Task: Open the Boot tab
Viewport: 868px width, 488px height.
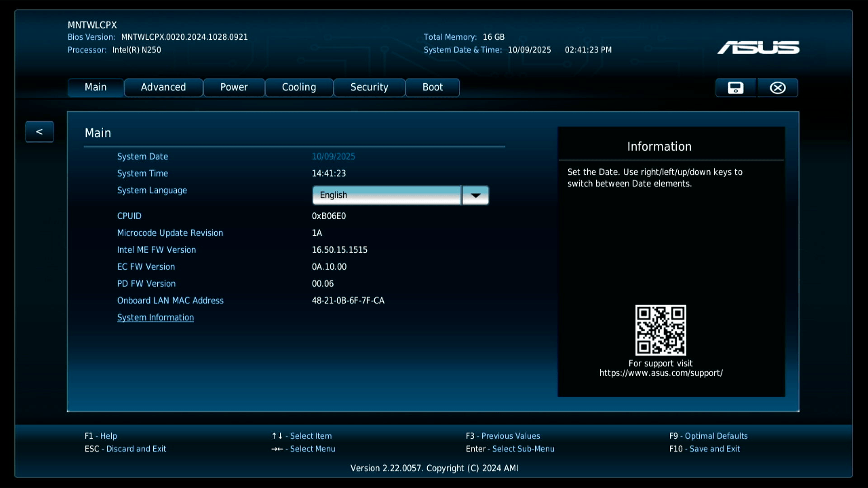Action: (x=432, y=87)
